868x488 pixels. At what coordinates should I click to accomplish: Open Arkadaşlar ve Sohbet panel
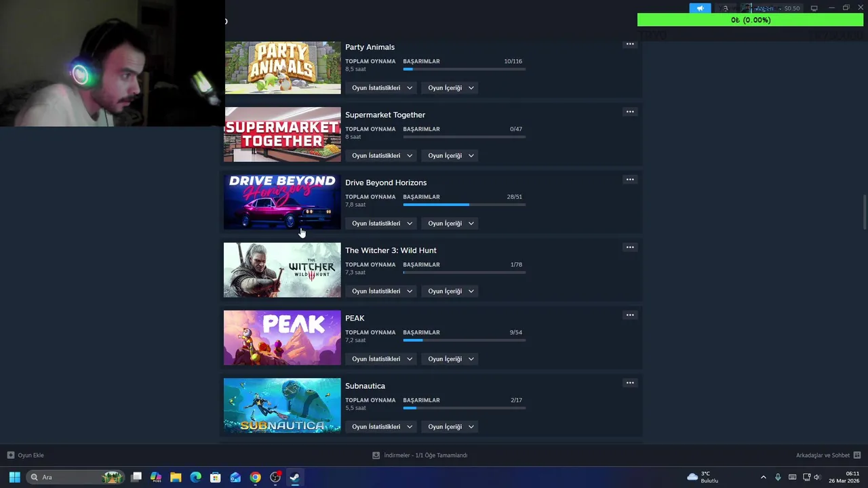click(828, 455)
